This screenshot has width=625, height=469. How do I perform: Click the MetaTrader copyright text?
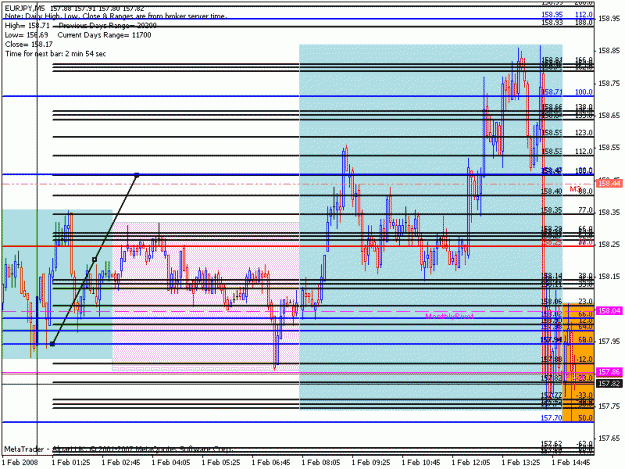118,449
